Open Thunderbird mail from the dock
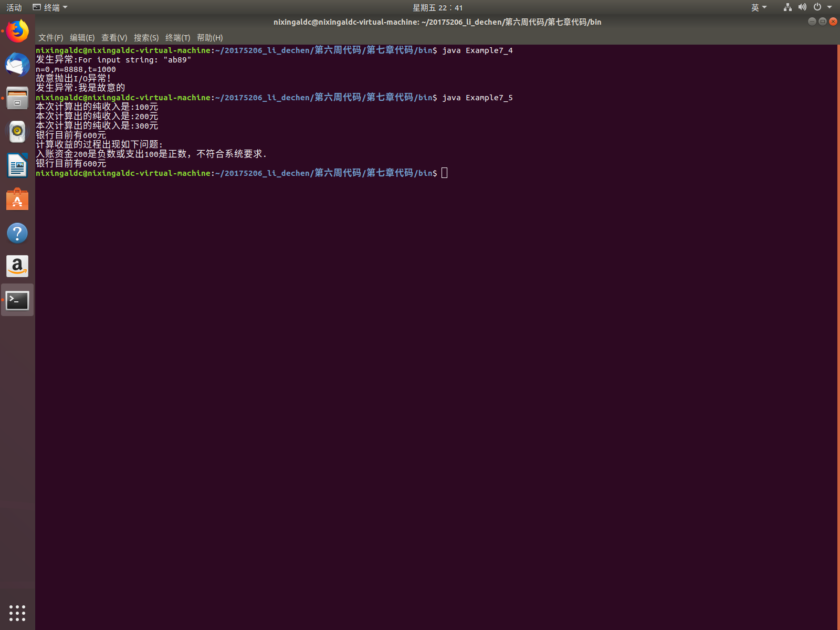 pyautogui.click(x=17, y=65)
